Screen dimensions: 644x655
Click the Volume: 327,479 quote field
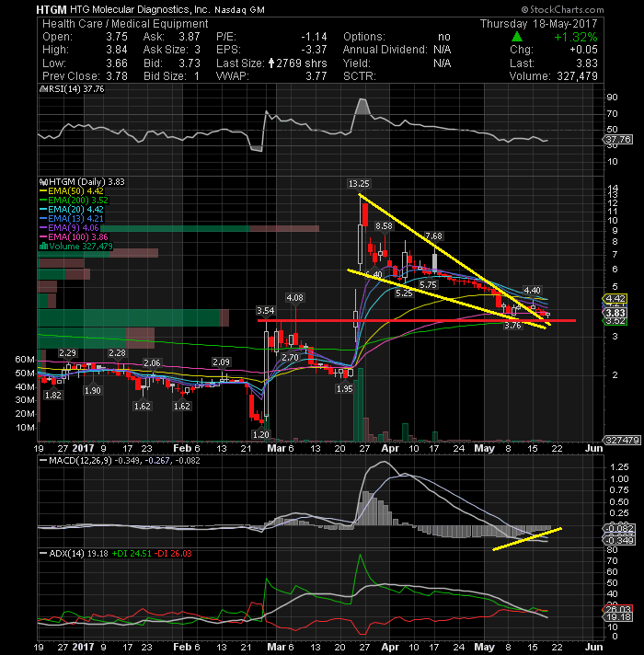[553, 76]
